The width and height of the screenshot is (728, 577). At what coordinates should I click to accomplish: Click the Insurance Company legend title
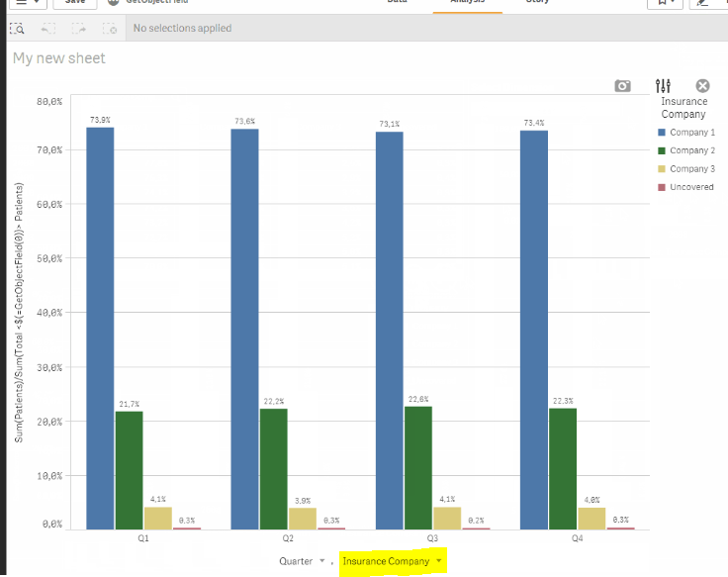tap(683, 108)
